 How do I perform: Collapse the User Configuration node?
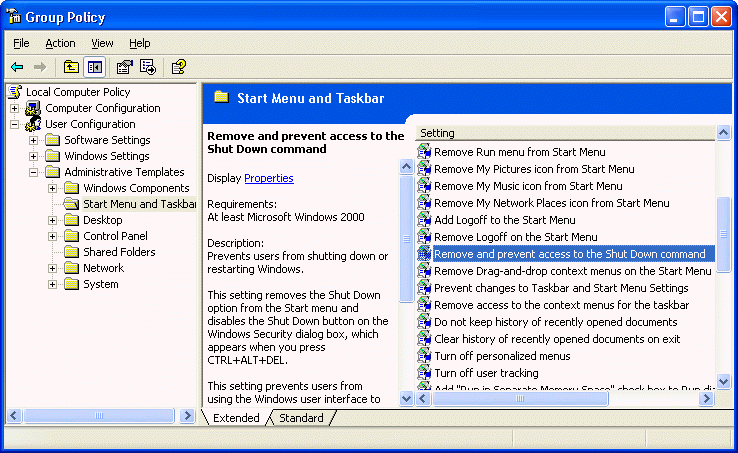click(x=15, y=124)
